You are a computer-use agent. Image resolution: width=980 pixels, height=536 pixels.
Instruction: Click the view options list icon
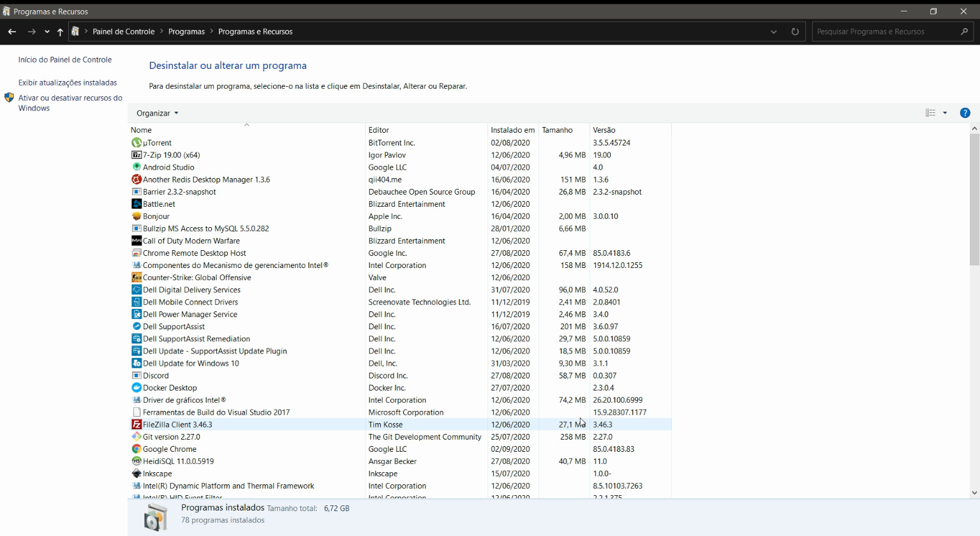tap(930, 113)
